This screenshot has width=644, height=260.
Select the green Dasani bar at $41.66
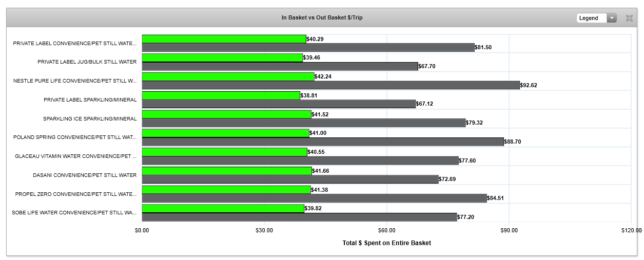click(227, 170)
